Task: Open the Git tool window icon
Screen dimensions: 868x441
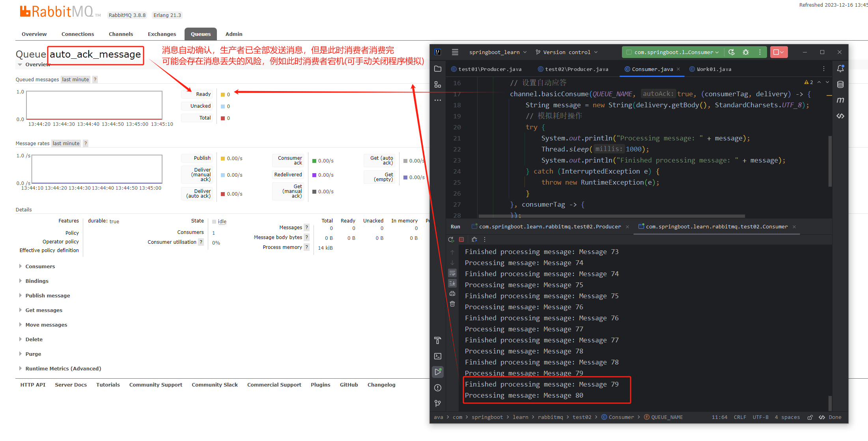Action: [438, 403]
